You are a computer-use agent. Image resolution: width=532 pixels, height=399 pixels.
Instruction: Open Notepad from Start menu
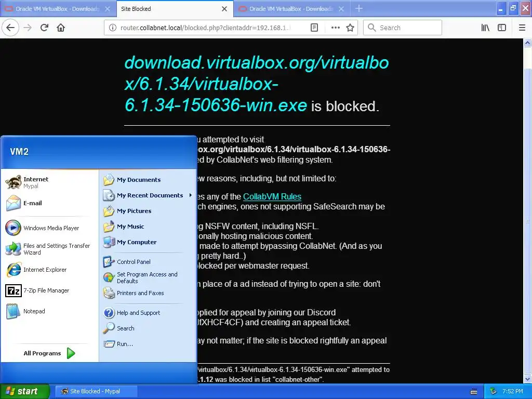tap(49, 311)
